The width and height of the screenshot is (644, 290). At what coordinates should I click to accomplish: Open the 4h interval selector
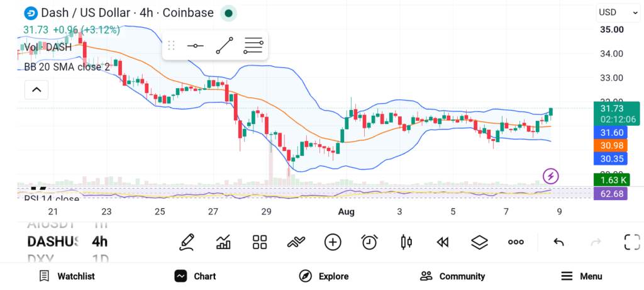(x=100, y=242)
